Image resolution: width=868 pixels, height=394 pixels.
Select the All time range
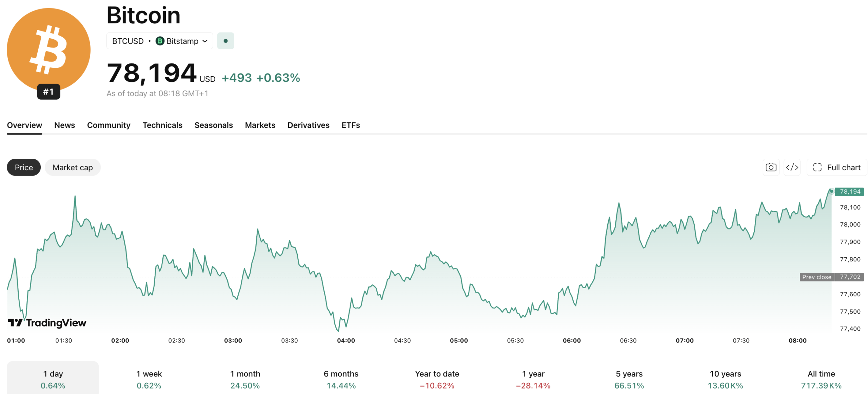click(x=821, y=379)
